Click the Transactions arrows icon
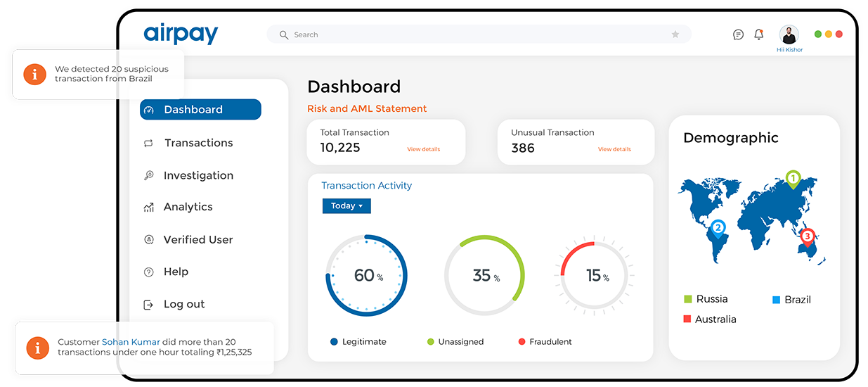The width and height of the screenshot is (868, 387). tap(148, 143)
